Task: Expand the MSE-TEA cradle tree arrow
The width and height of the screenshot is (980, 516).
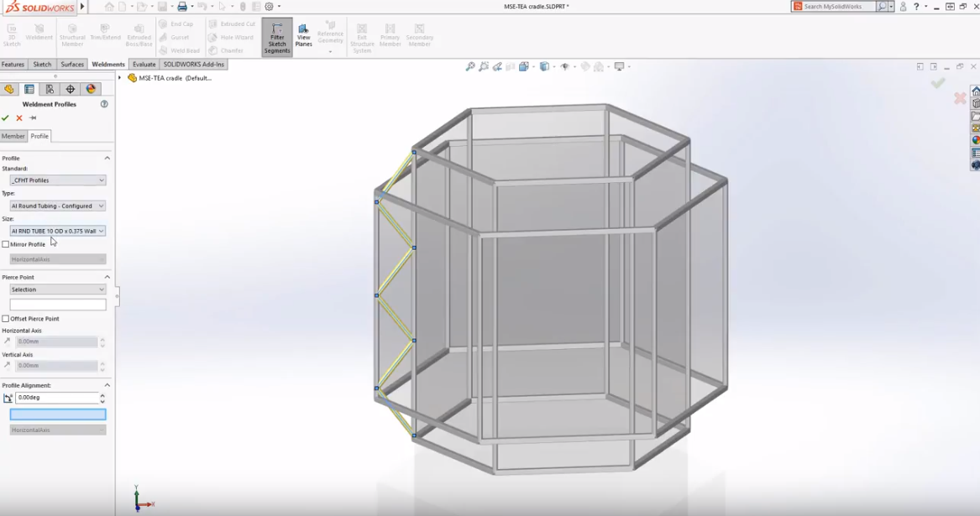Action: coord(119,78)
